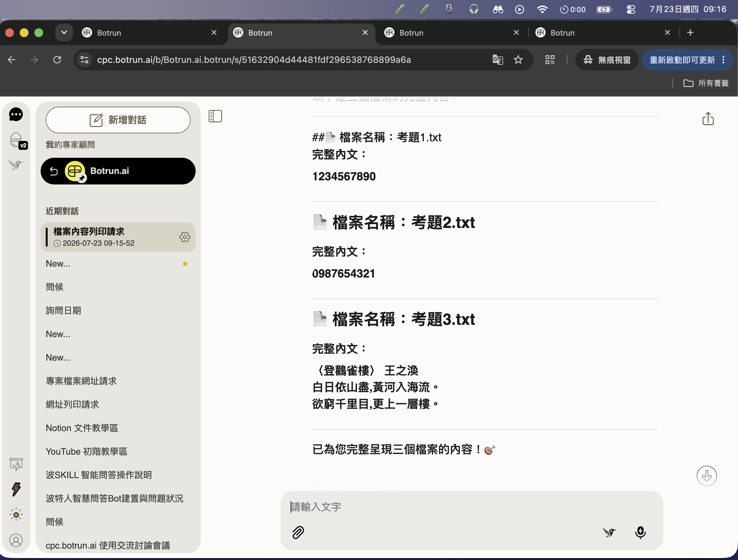Viewport: 738px width, 560px height.
Task: Click the share export icon
Action: (708, 119)
